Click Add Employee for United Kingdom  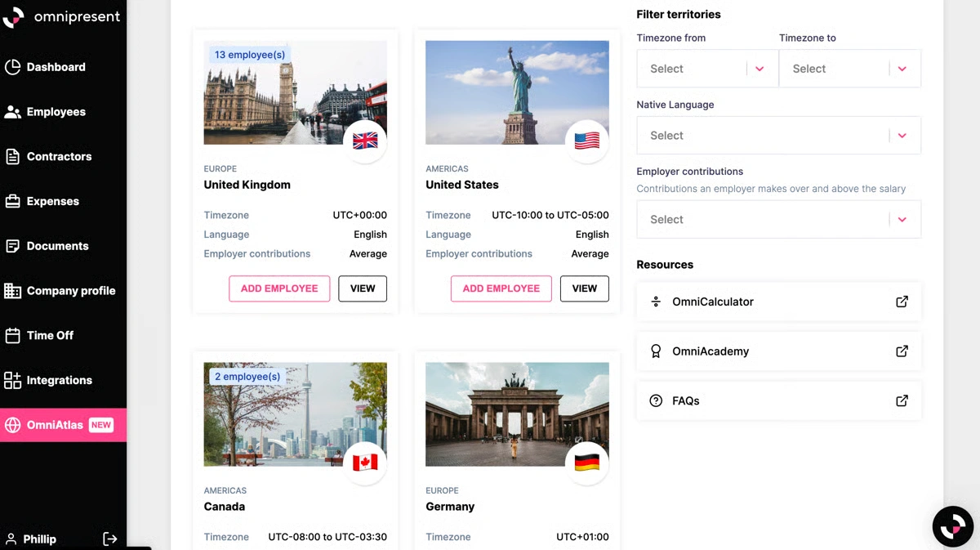click(x=279, y=288)
